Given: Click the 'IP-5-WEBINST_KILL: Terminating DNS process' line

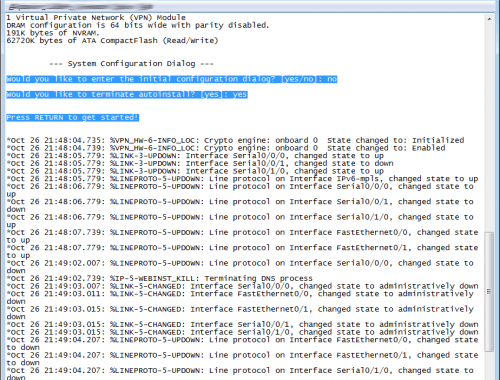Looking at the screenshot, I should [x=159, y=278].
